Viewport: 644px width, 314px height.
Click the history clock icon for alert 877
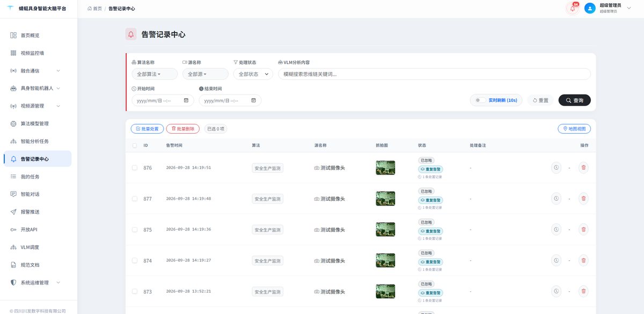point(556,199)
